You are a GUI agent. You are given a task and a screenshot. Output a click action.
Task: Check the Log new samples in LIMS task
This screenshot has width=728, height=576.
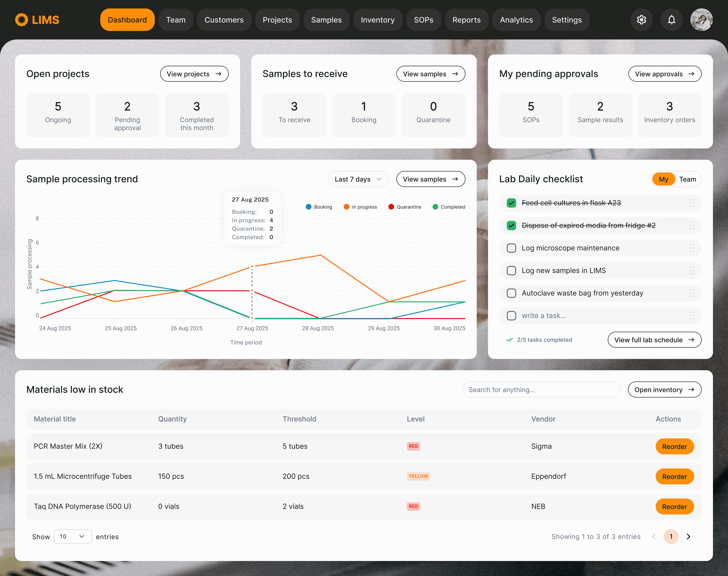point(511,270)
